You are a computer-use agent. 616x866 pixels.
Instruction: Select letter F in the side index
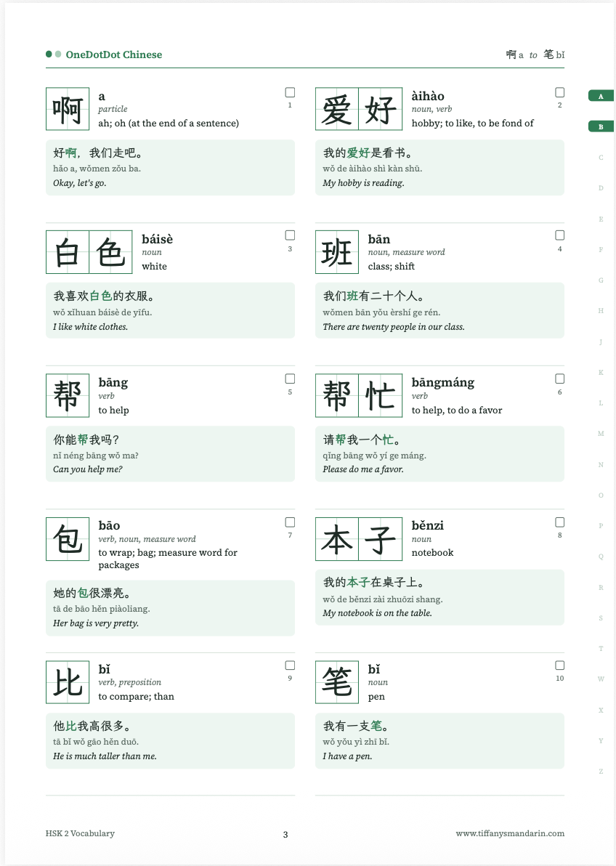coord(601,250)
